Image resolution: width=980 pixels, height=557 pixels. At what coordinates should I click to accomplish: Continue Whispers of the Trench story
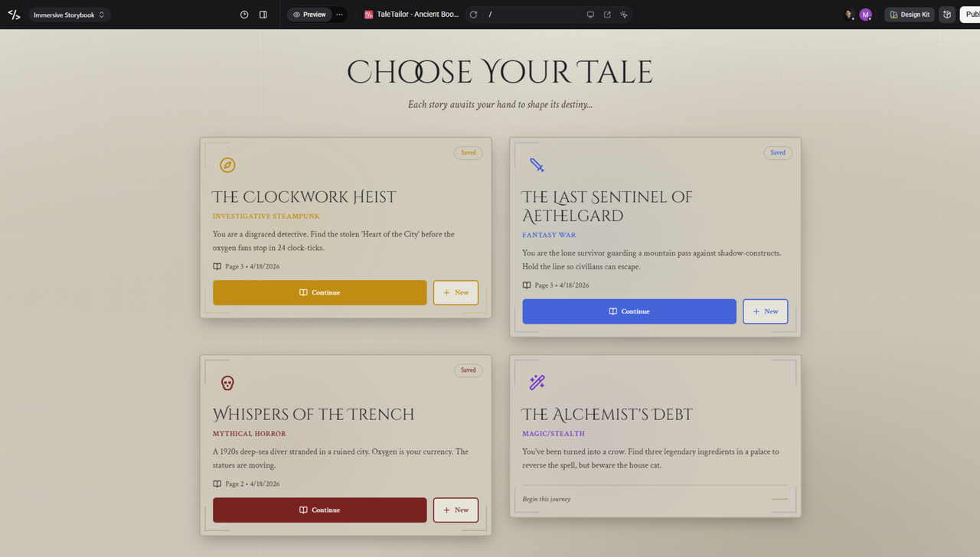click(x=320, y=510)
